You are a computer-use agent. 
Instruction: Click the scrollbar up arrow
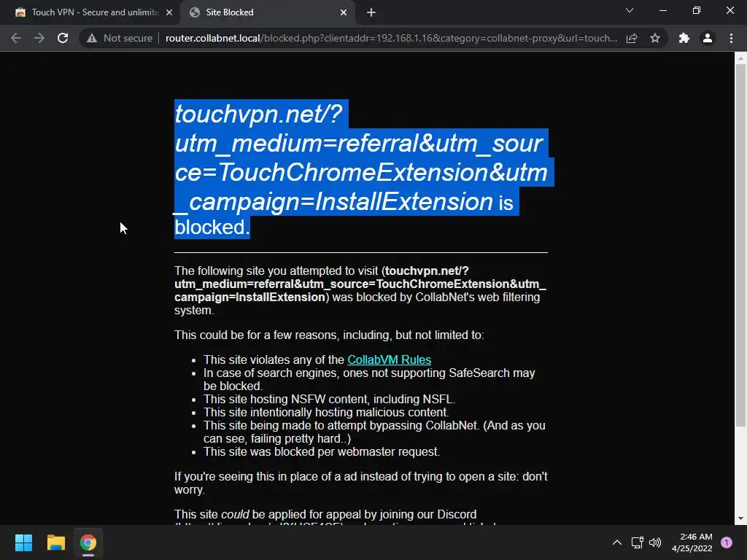point(740,58)
